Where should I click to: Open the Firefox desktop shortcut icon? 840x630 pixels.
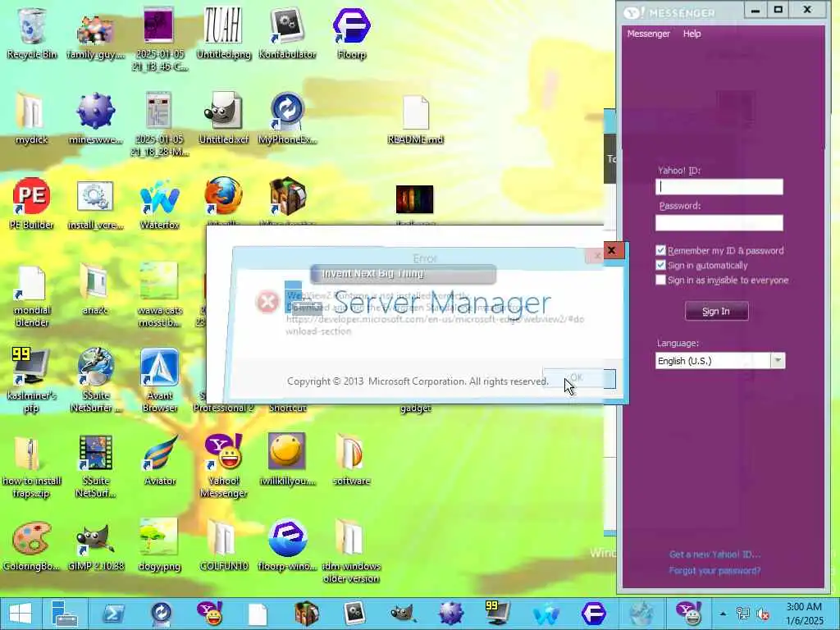(223, 196)
